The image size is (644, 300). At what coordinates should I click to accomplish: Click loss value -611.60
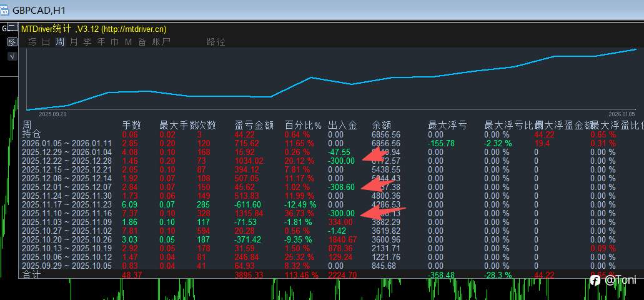tap(247, 204)
